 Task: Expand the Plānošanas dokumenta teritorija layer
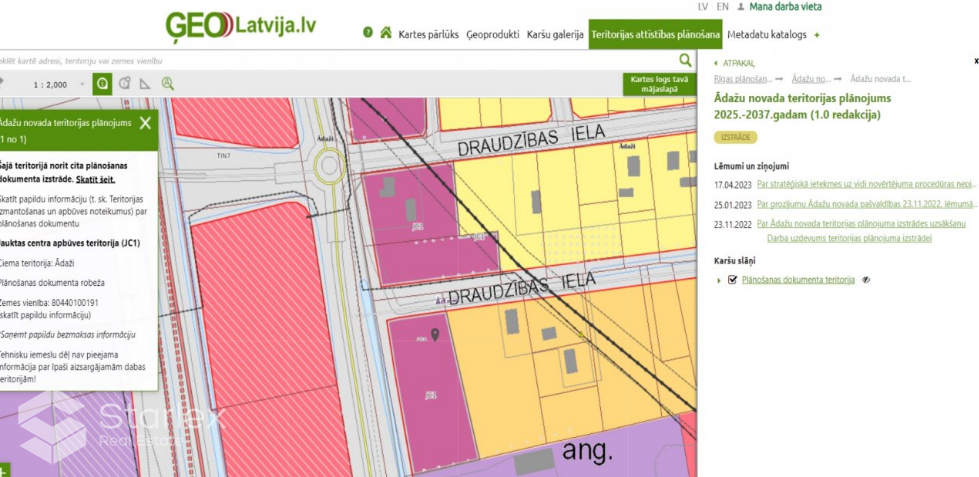point(719,280)
